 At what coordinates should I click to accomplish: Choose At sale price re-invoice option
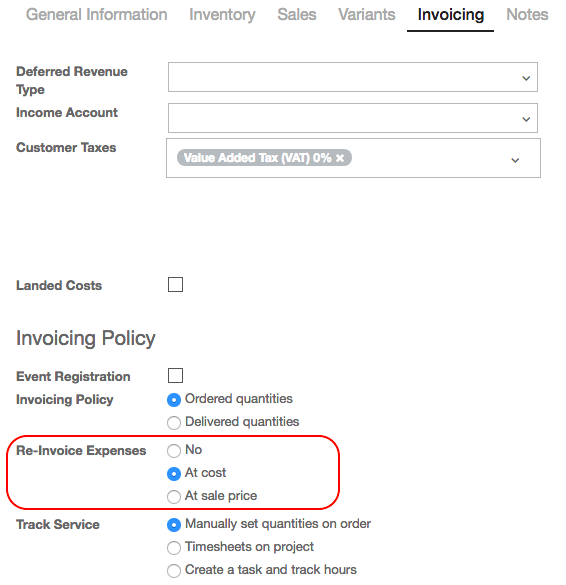[174, 497]
